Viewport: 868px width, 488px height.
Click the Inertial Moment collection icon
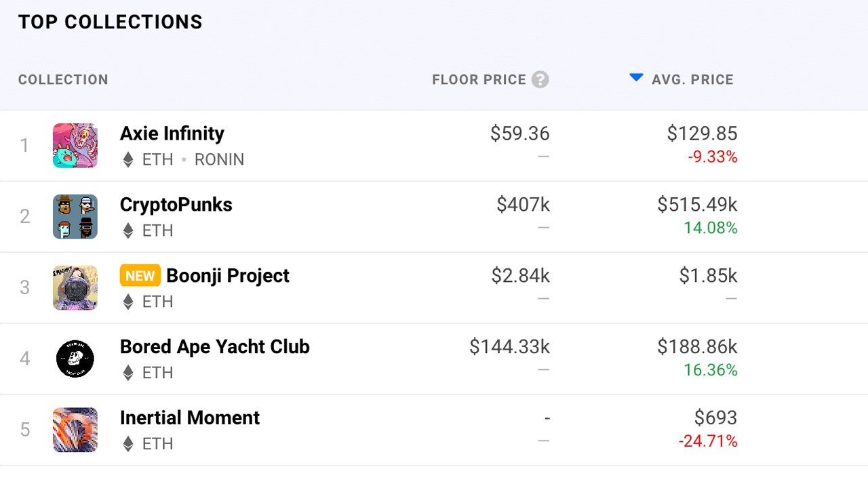coord(75,430)
